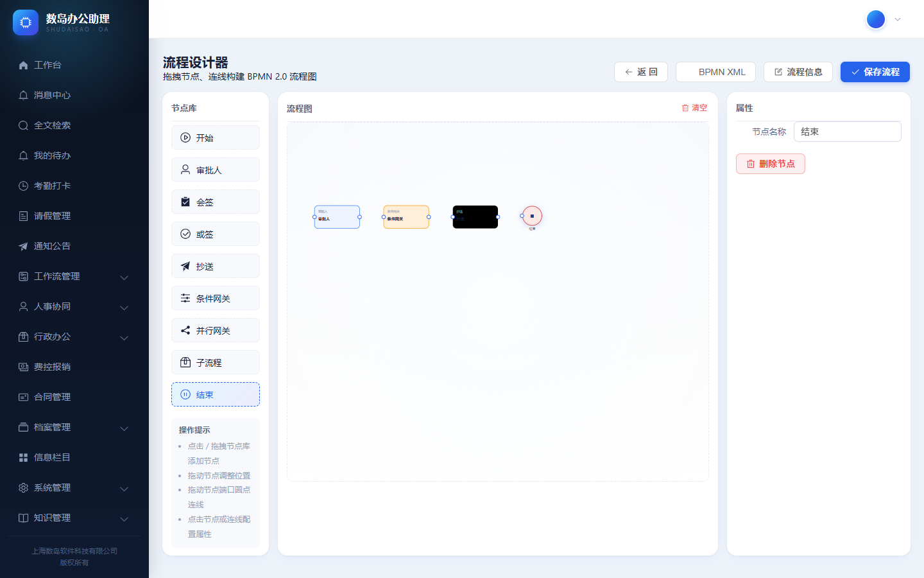
Task: Expand the 人事协同 submenu chevron
Action: coord(124,307)
